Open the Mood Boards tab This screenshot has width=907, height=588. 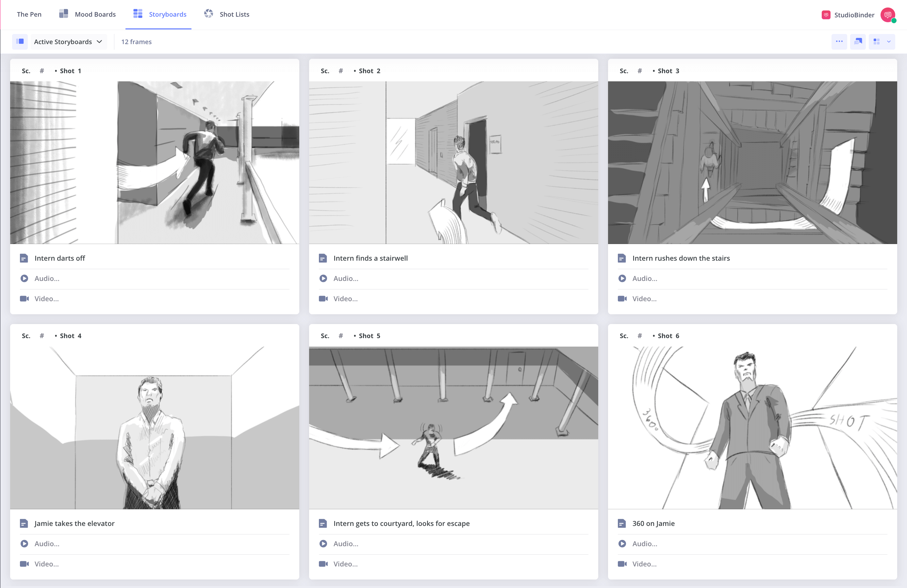pyautogui.click(x=87, y=14)
